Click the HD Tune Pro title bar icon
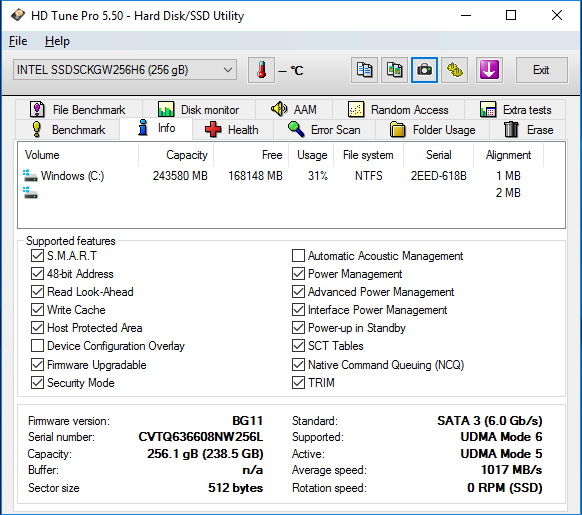Viewport: 582px width, 515px height. click(17, 15)
